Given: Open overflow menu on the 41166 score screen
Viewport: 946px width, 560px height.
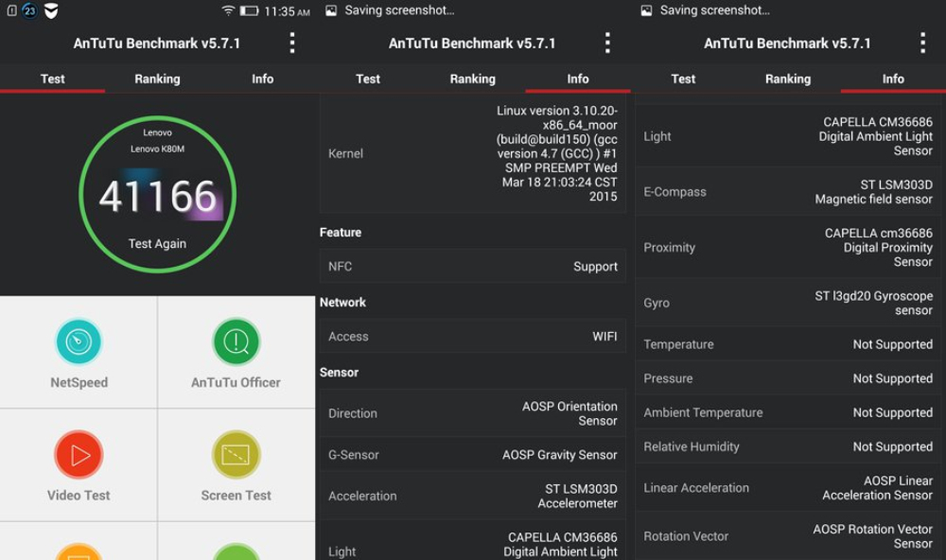Looking at the screenshot, I should pyautogui.click(x=292, y=43).
